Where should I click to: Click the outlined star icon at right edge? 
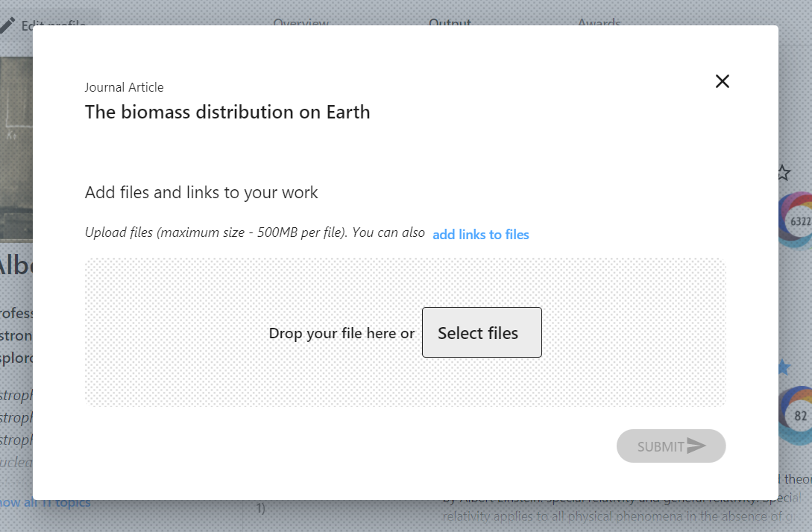783,173
